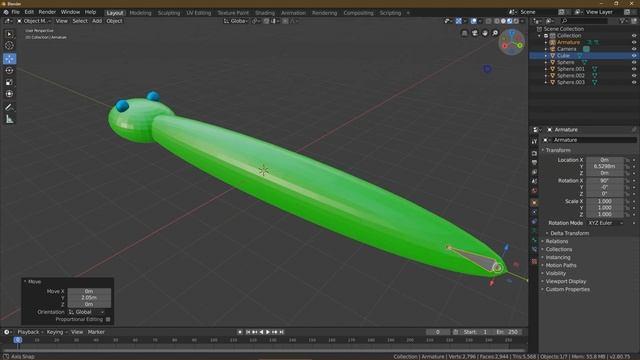Open the Orientation Global dropdown in Move panel

click(x=87, y=312)
